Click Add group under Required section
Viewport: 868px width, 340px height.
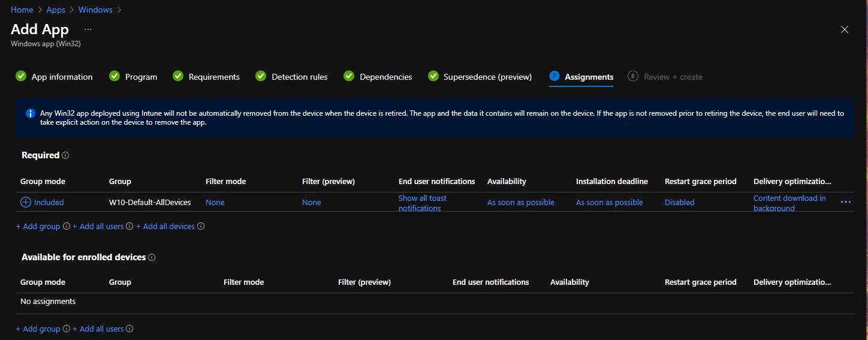pyautogui.click(x=38, y=227)
